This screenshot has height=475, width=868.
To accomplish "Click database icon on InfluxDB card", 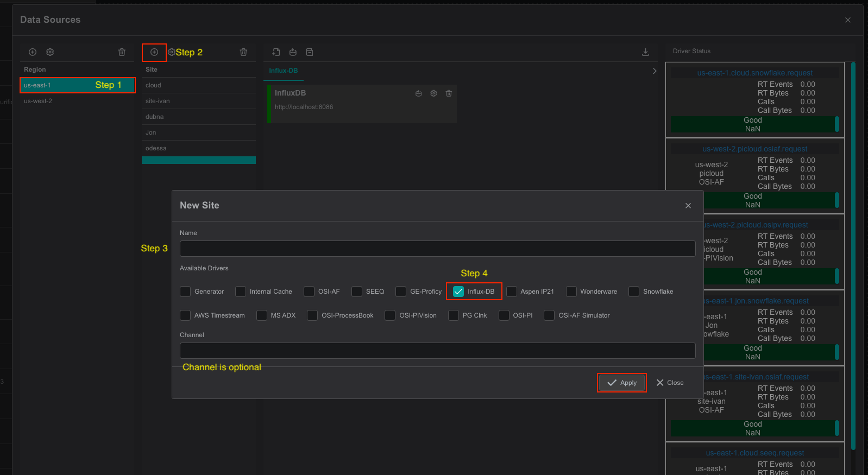I will [418, 93].
